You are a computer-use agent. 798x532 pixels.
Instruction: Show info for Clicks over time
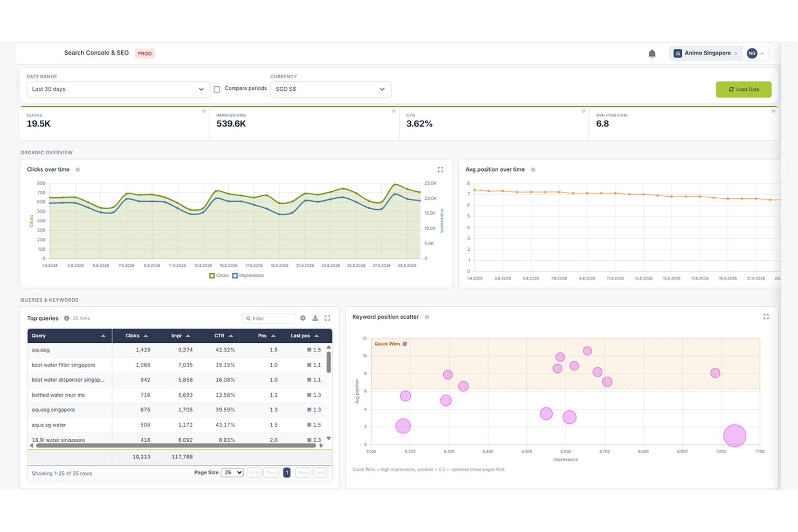pos(78,170)
